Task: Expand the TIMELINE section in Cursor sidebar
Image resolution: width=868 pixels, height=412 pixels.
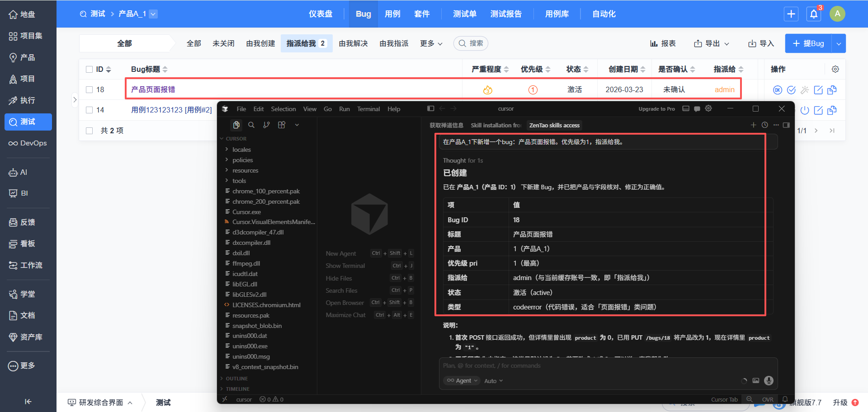Action: coord(237,389)
